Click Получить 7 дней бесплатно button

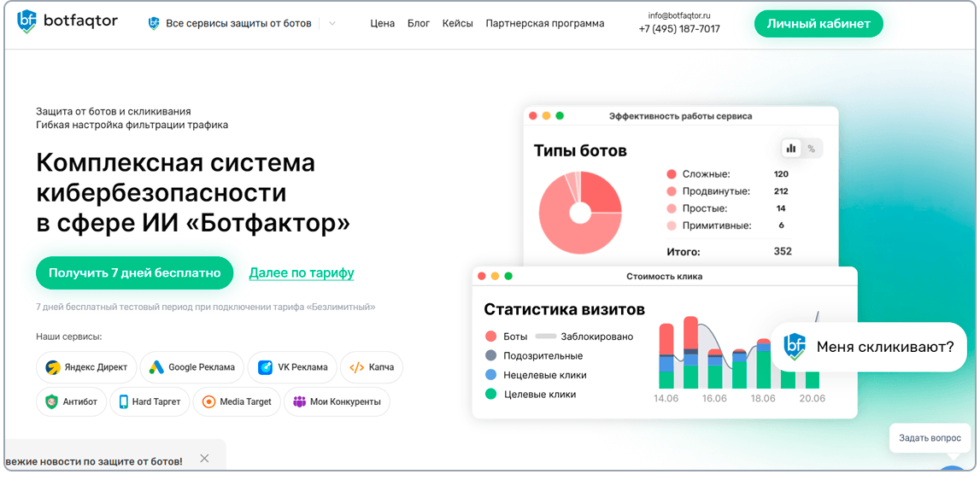(134, 273)
